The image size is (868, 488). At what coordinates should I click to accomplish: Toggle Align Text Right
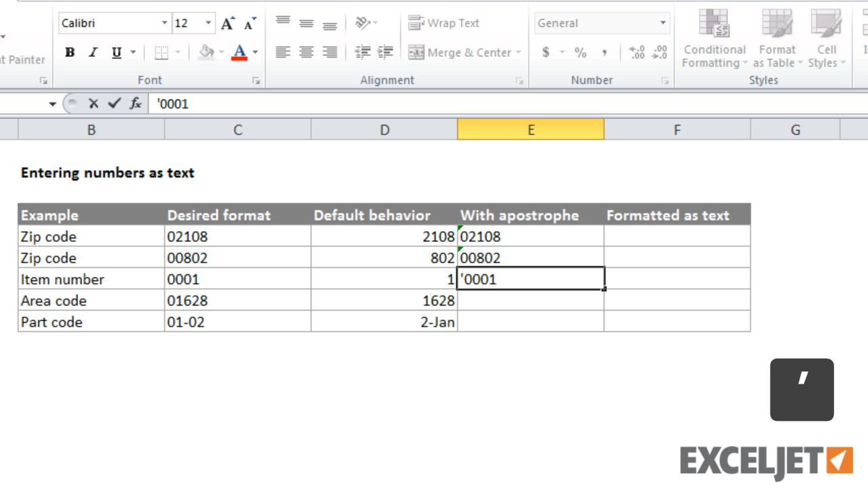point(330,52)
